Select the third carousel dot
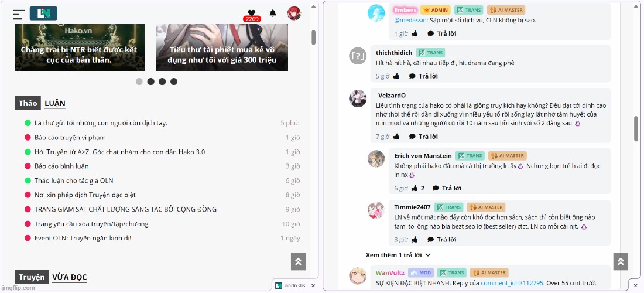The width and height of the screenshot is (644, 293). click(162, 81)
